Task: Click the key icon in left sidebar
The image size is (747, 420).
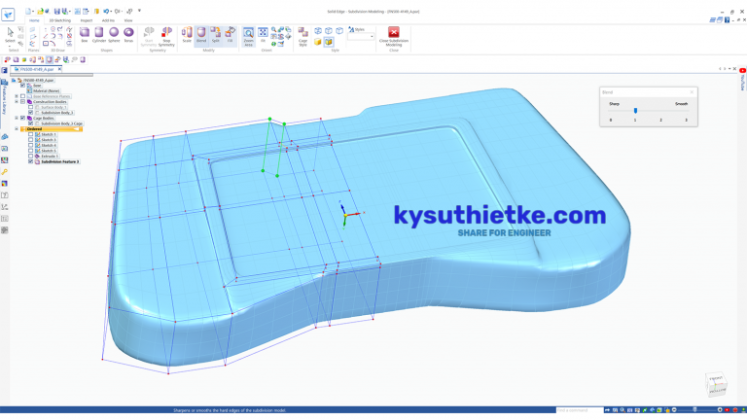Action: point(4,172)
